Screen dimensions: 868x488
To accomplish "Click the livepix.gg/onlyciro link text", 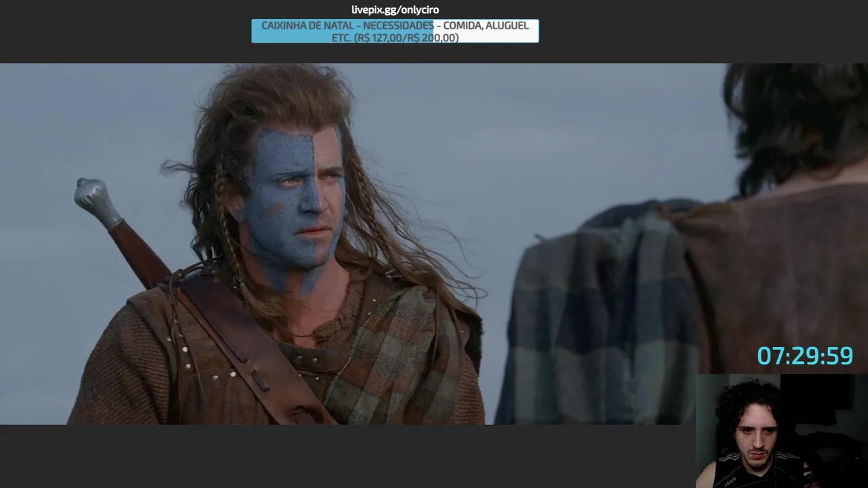I will [395, 9].
